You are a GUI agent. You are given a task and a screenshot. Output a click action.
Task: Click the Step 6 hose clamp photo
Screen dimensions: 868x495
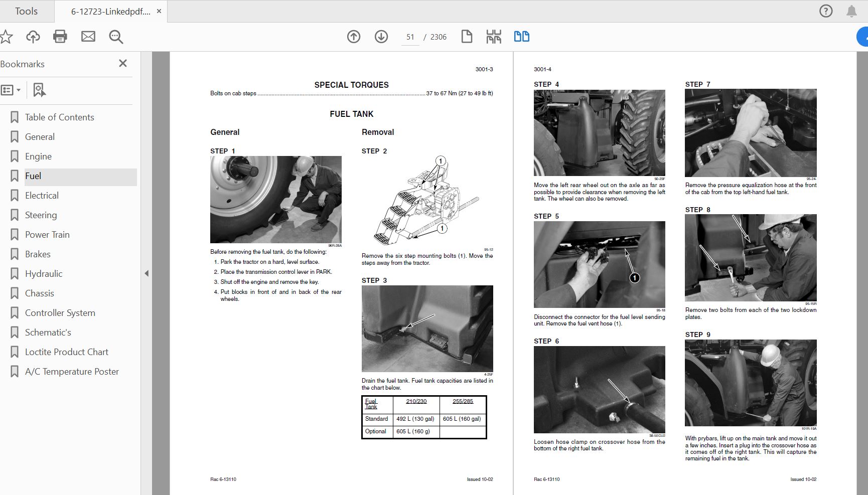point(600,390)
